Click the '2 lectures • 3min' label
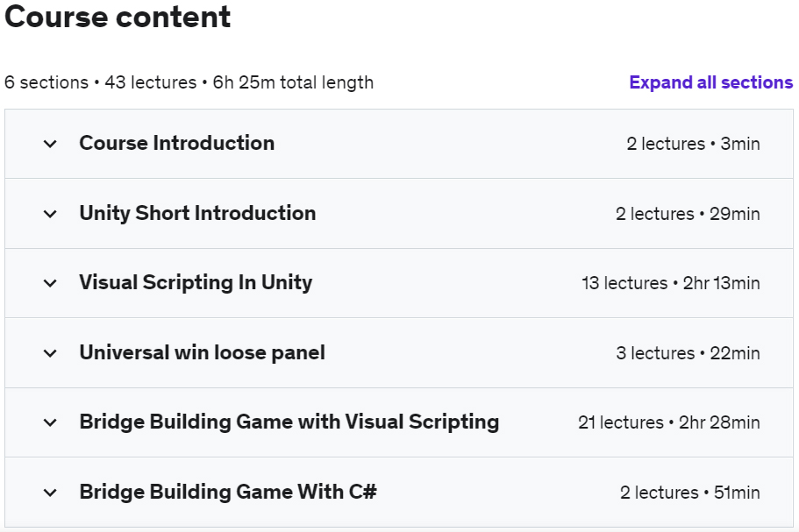Viewport: 799px width, 532px height. coord(693,144)
